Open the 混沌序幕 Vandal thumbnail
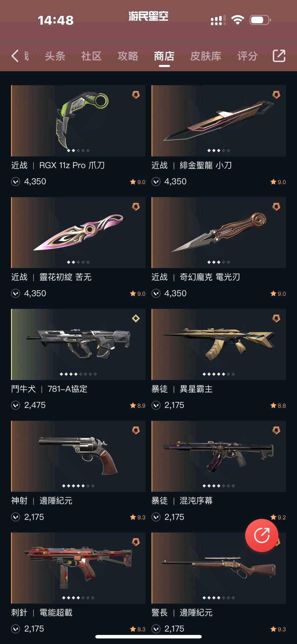Viewport: 297px width, 644px height. [219, 456]
